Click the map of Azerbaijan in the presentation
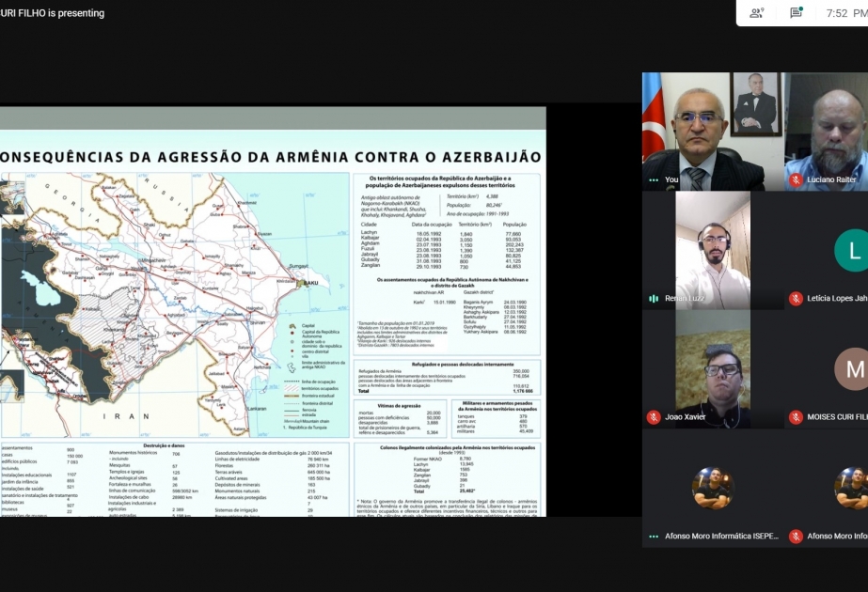The width and height of the screenshot is (868, 592). pos(174,304)
